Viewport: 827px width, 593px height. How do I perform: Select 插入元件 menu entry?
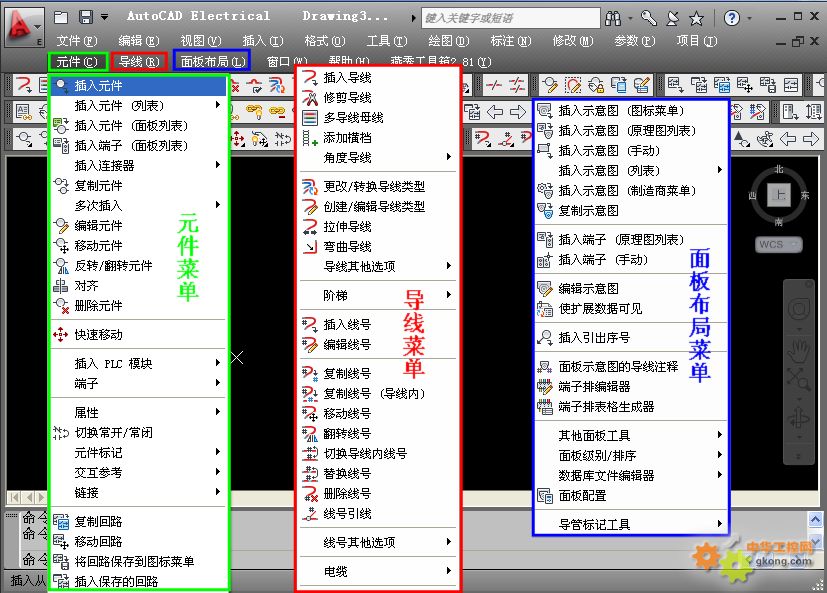point(139,85)
